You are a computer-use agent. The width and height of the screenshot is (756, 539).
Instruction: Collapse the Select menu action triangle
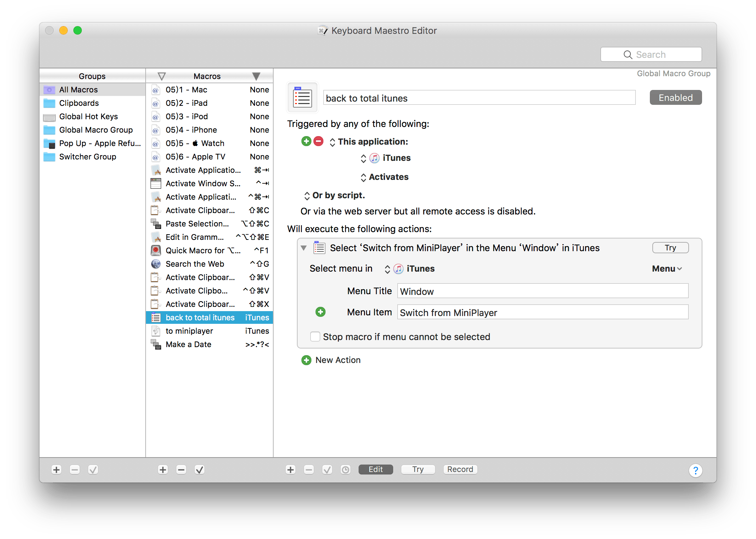[x=304, y=248]
